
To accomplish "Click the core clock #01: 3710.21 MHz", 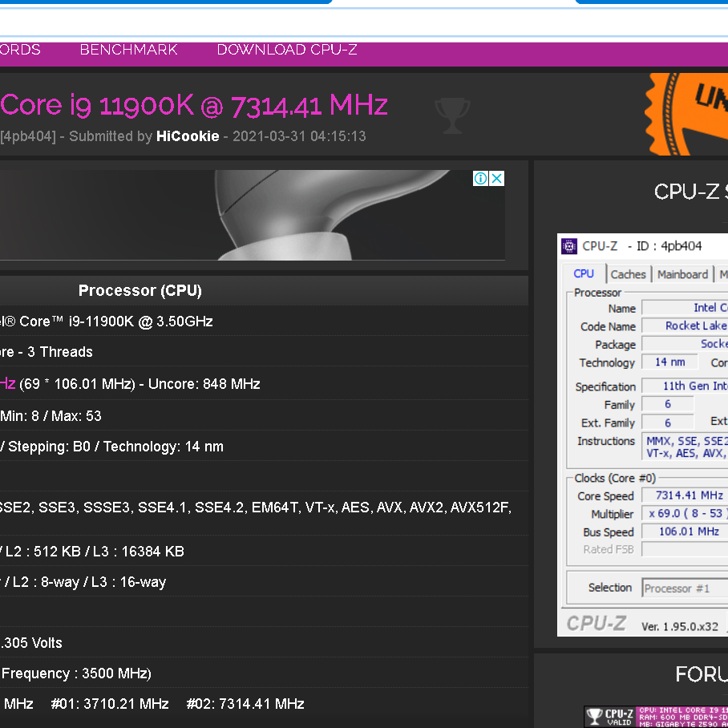I will pyautogui.click(x=110, y=704).
